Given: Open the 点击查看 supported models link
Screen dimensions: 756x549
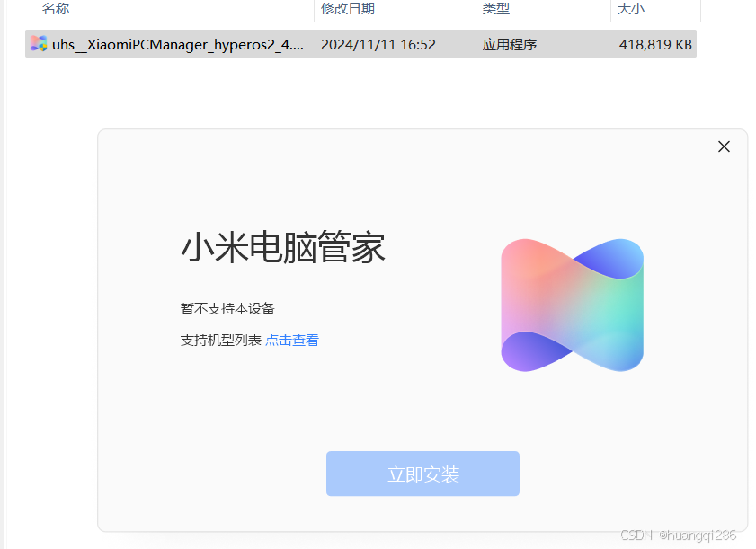Looking at the screenshot, I should point(292,341).
